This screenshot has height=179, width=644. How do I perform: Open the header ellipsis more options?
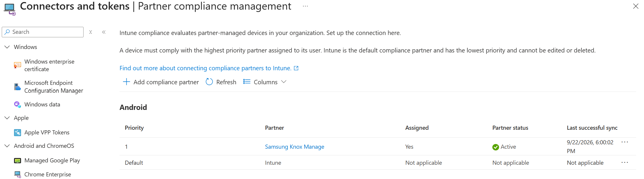[305, 6]
